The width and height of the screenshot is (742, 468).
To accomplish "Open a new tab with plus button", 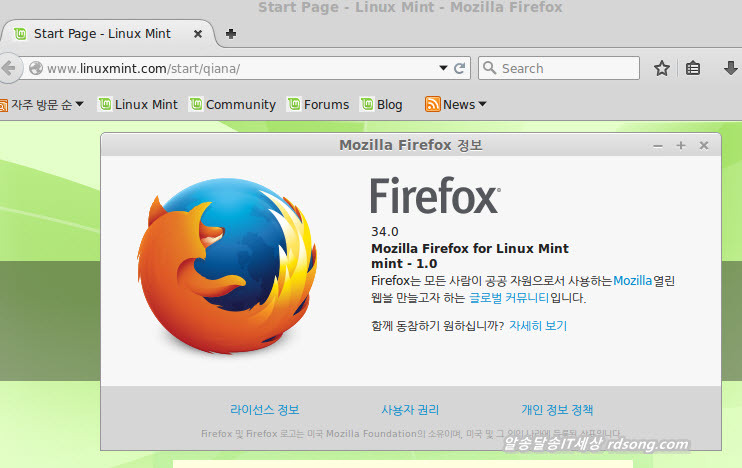I will tap(231, 33).
